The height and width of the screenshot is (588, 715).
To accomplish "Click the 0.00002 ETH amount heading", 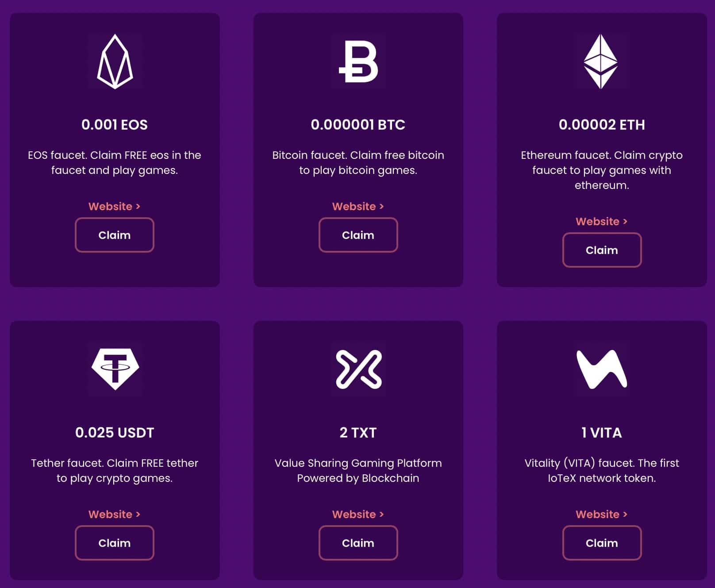I will pos(602,125).
